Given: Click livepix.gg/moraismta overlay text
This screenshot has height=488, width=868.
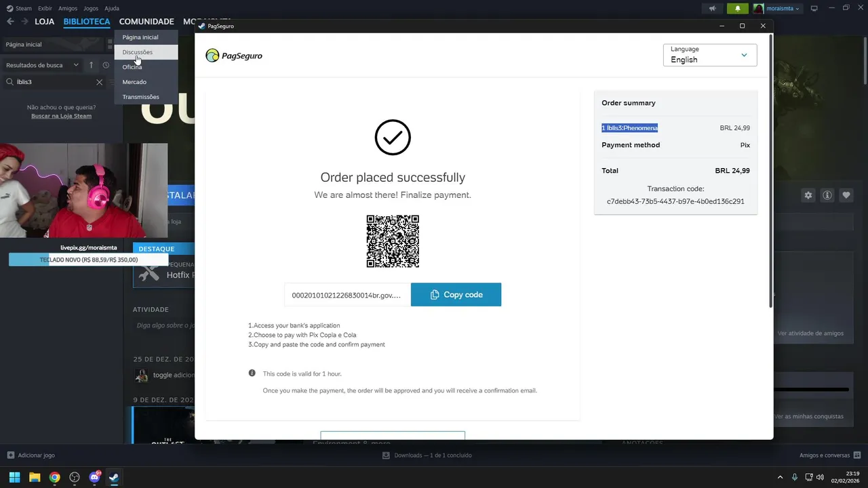Looking at the screenshot, I should (x=88, y=248).
